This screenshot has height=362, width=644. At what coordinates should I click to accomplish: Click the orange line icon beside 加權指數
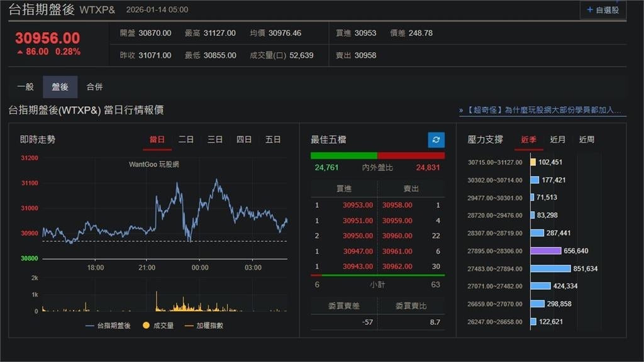coord(188,326)
